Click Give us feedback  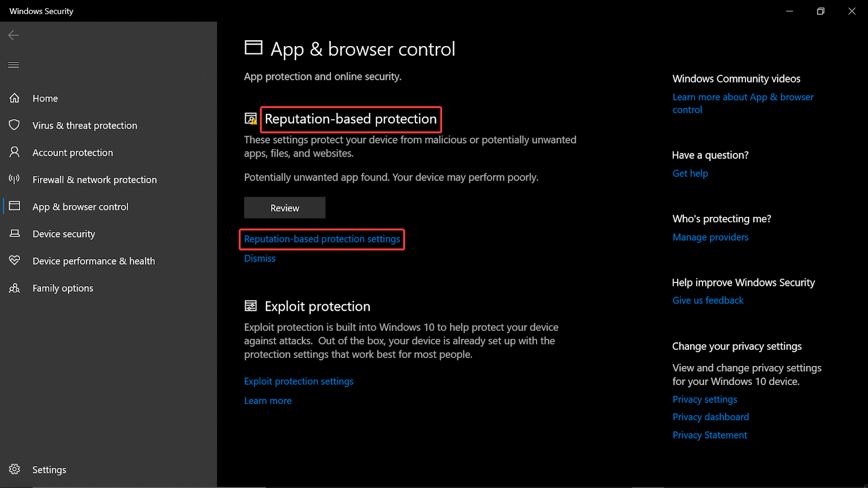click(x=707, y=300)
